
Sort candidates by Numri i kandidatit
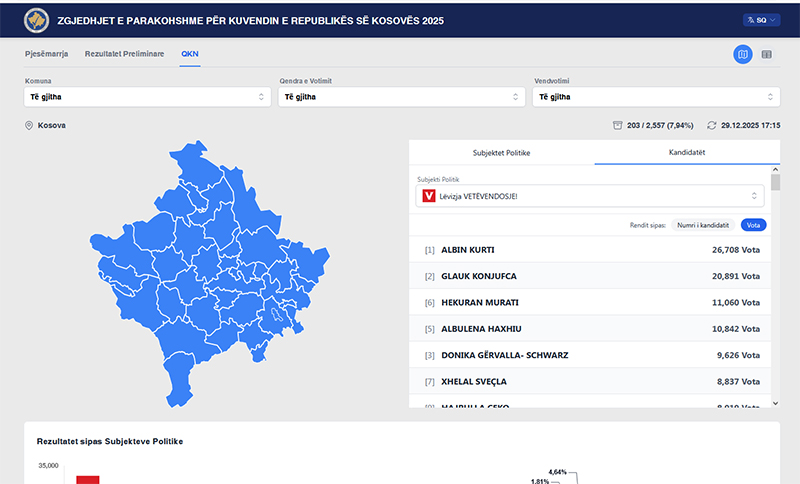703,225
